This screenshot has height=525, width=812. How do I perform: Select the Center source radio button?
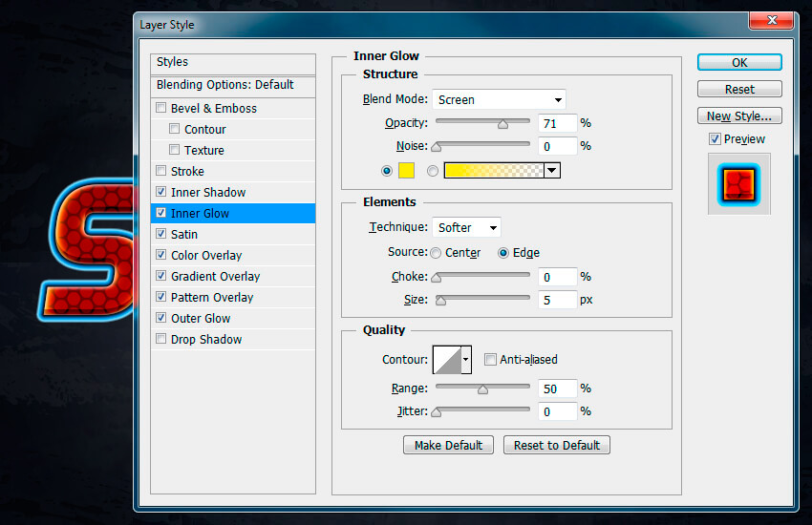[x=436, y=253]
